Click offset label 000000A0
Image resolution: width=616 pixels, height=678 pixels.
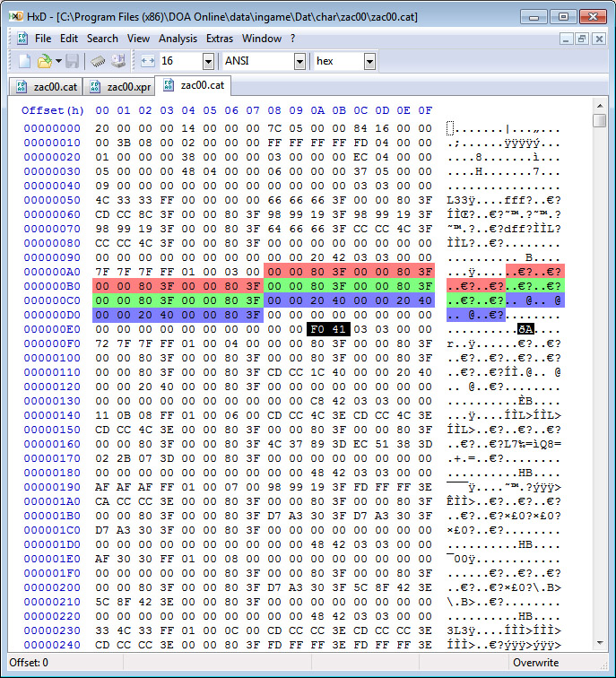point(52,272)
